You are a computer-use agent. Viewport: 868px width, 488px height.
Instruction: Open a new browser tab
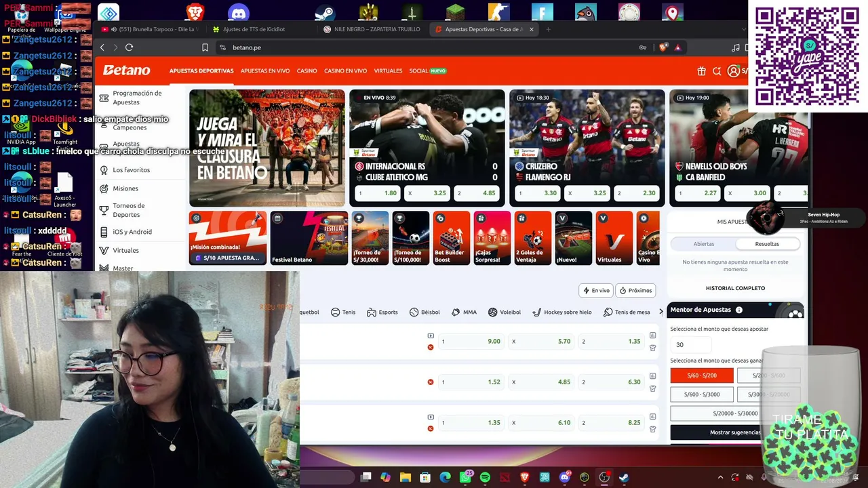click(548, 29)
